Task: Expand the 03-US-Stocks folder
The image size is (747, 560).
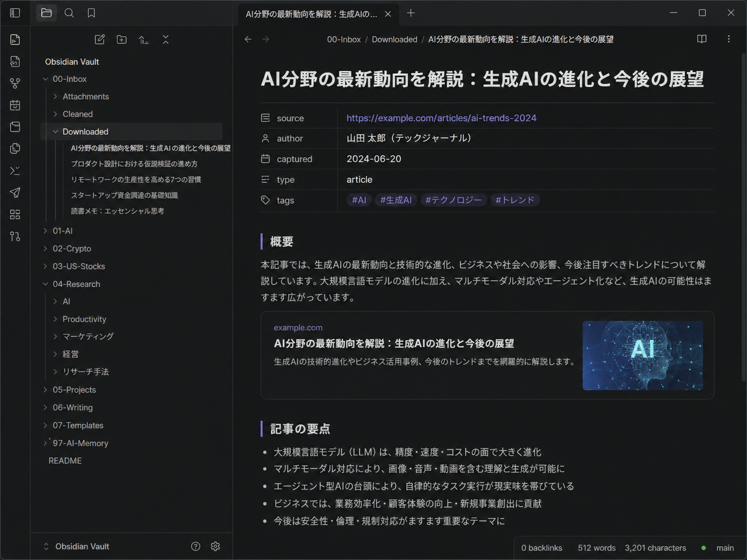Action: (x=45, y=266)
